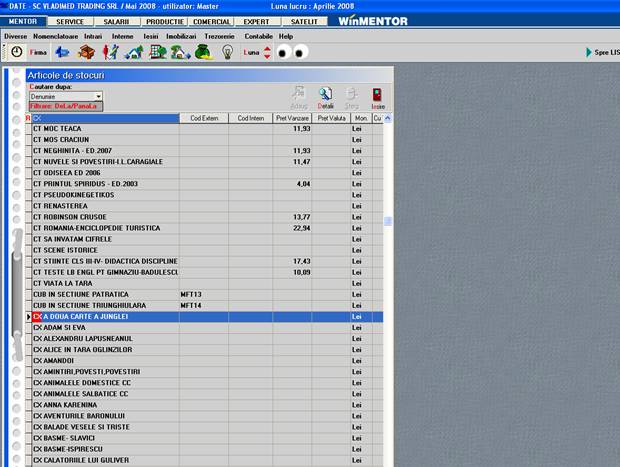
Task: Open the Diverse menu
Action: click(x=16, y=36)
